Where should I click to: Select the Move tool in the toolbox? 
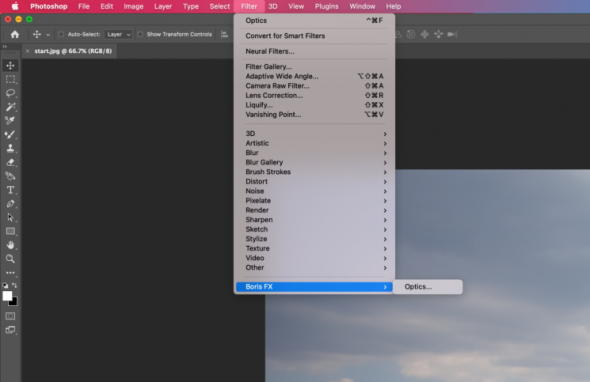click(x=10, y=65)
